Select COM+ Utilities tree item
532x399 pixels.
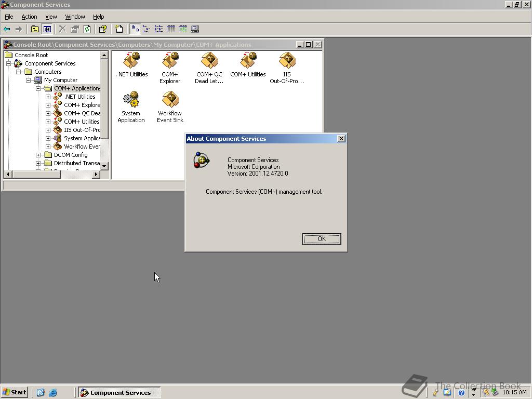[82, 122]
